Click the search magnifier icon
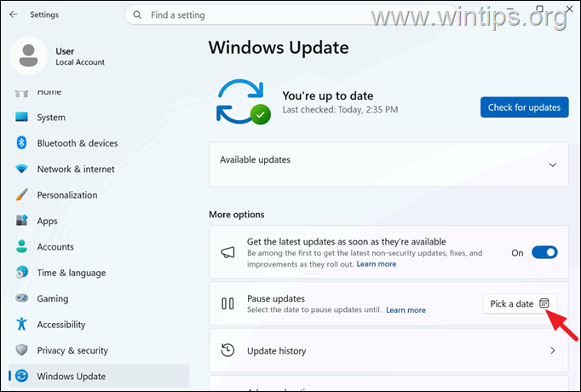This screenshot has height=392, width=581. pyautogui.click(x=137, y=14)
